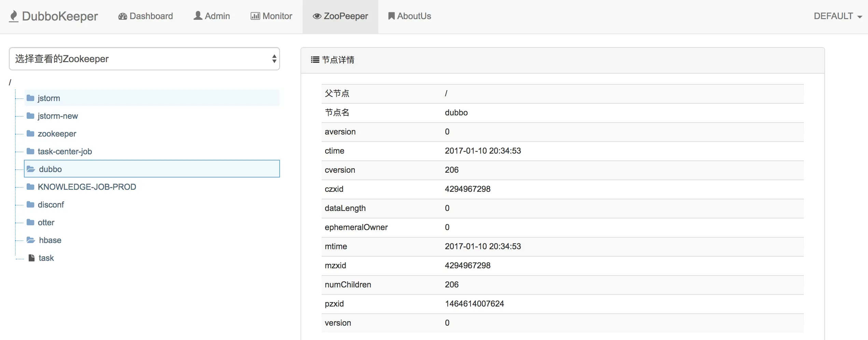Viewport: 868px width, 340px height.
Task: Open the AboutUs page
Action: pyautogui.click(x=409, y=16)
